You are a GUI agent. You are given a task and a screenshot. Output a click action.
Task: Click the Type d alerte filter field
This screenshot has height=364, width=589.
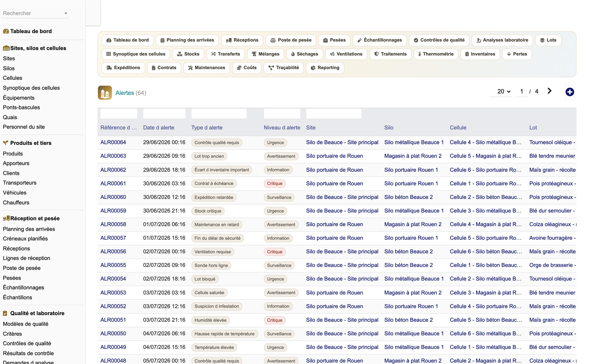tap(219, 114)
